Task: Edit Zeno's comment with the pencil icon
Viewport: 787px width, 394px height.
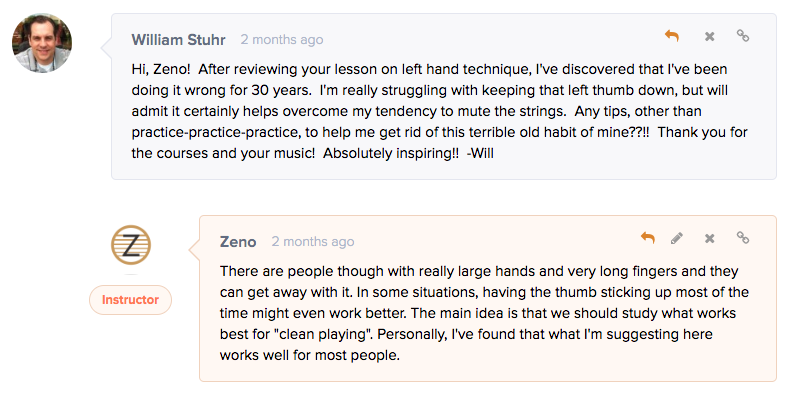Action: tap(677, 238)
